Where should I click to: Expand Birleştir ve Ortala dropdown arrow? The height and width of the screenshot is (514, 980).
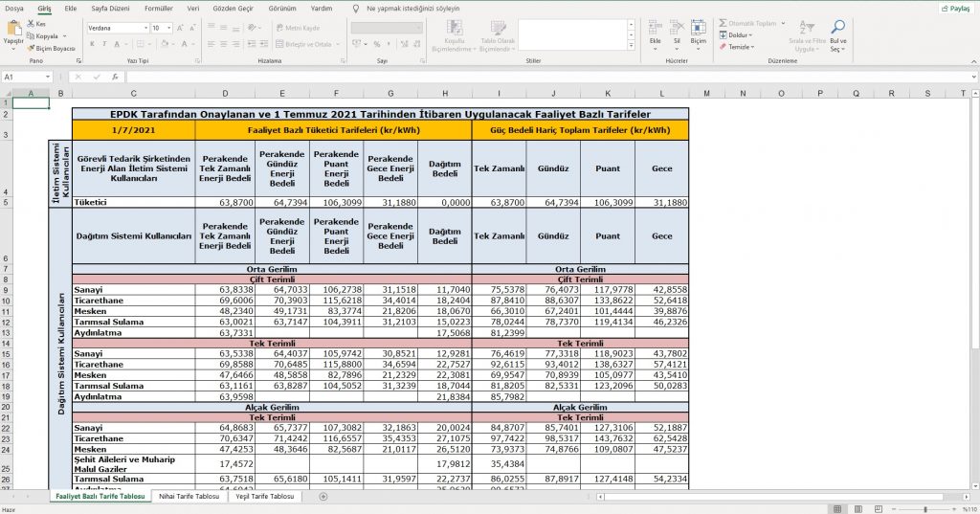338,44
